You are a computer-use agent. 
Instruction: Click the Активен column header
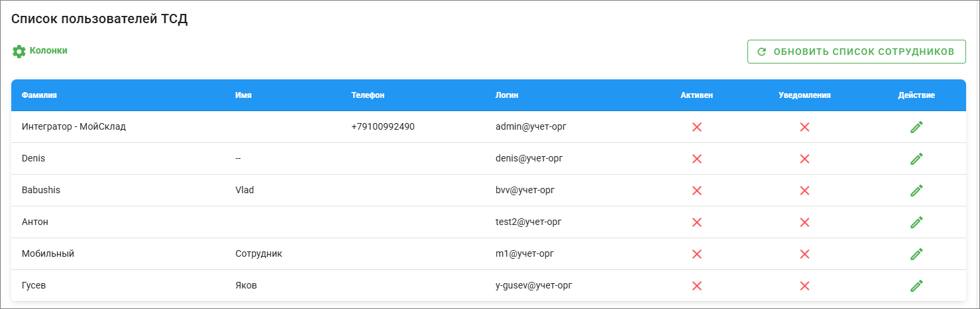coord(696,95)
